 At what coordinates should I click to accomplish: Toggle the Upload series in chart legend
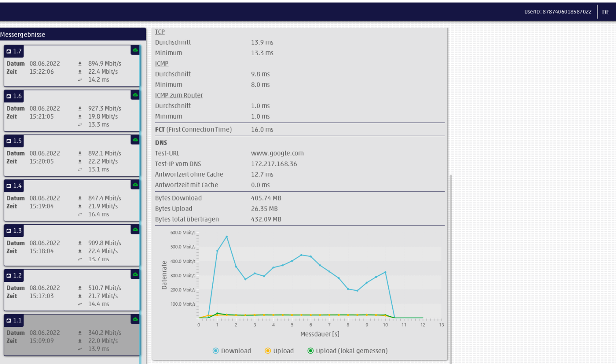tap(279, 351)
